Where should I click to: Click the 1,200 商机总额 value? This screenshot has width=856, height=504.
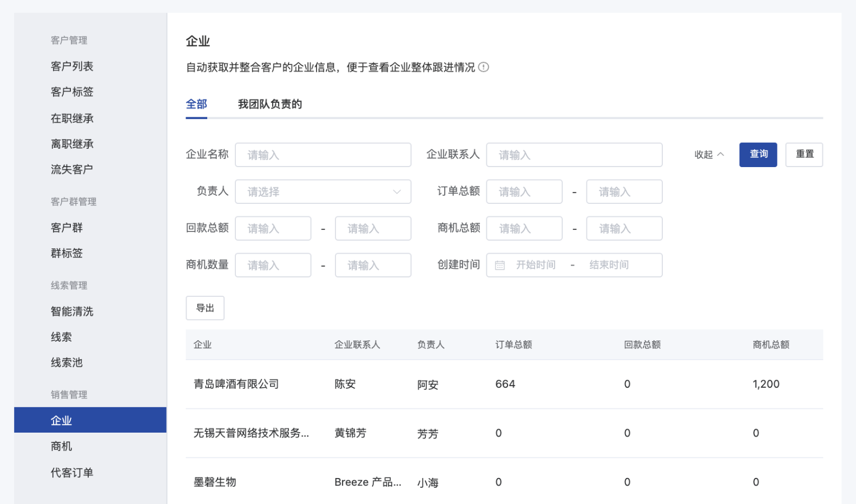click(766, 384)
